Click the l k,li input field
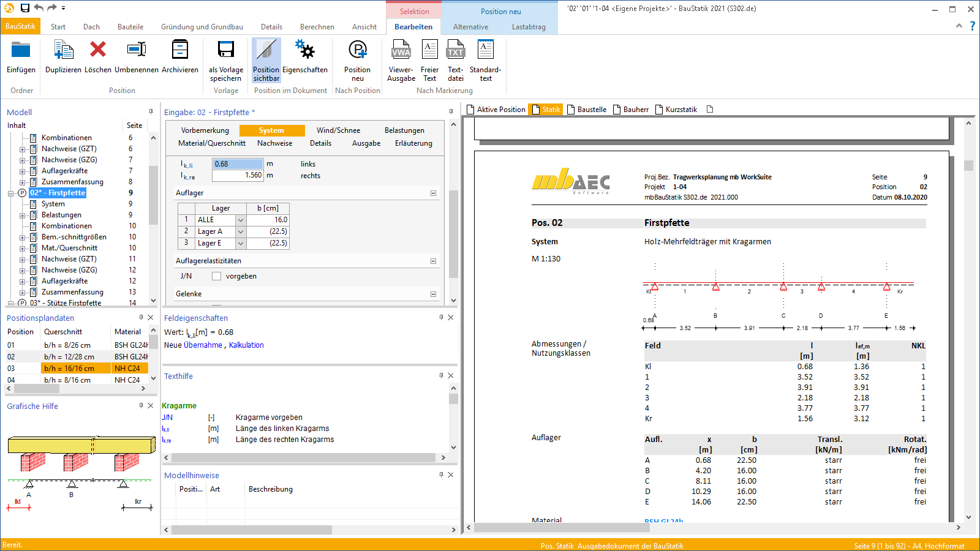This screenshot has width=980, height=551. (x=238, y=164)
